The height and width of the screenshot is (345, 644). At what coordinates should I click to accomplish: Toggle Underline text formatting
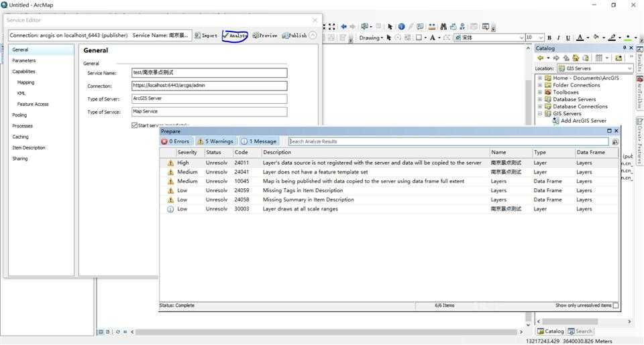click(x=568, y=38)
